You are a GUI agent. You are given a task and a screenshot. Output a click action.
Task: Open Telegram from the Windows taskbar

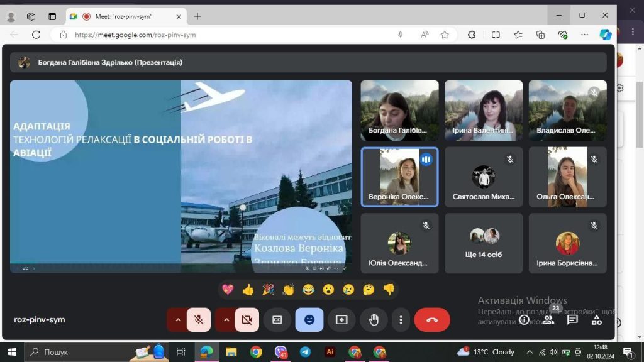pyautogui.click(x=305, y=352)
